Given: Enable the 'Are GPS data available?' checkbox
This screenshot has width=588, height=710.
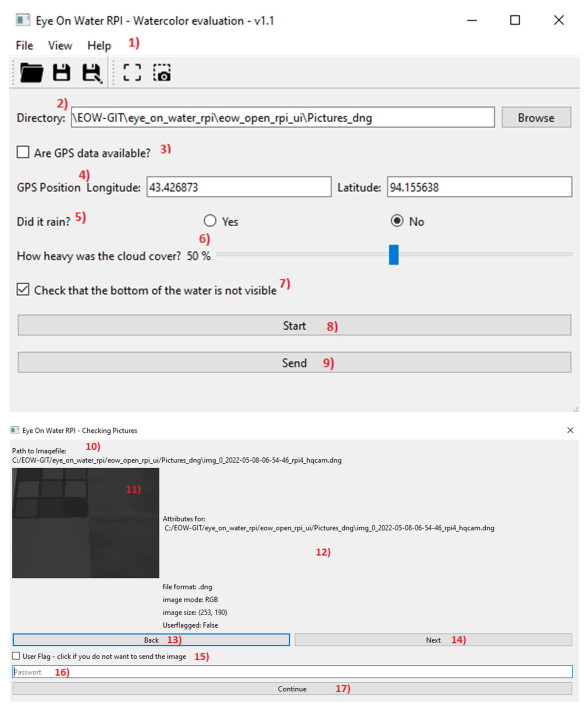Looking at the screenshot, I should click(x=23, y=152).
